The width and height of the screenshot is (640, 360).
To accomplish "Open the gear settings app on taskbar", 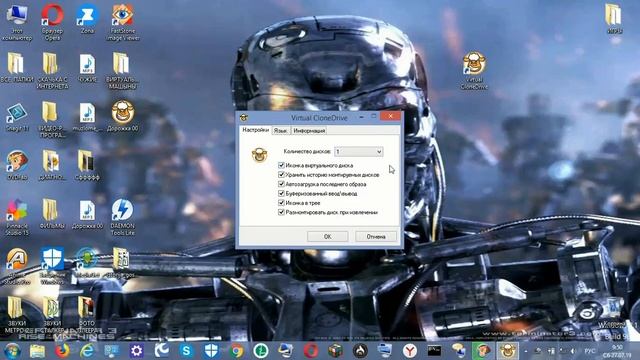I will pos(136,351).
